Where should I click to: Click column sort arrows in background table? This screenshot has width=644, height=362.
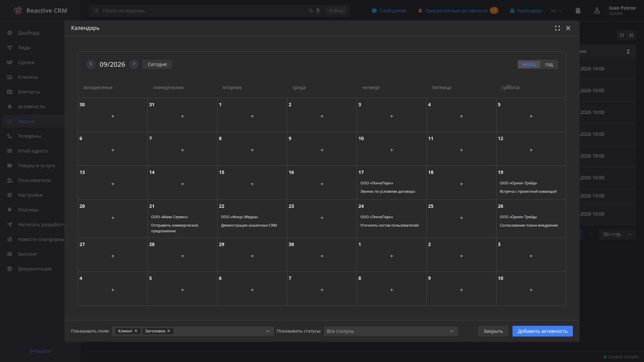pyautogui.click(x=628, y=52)
